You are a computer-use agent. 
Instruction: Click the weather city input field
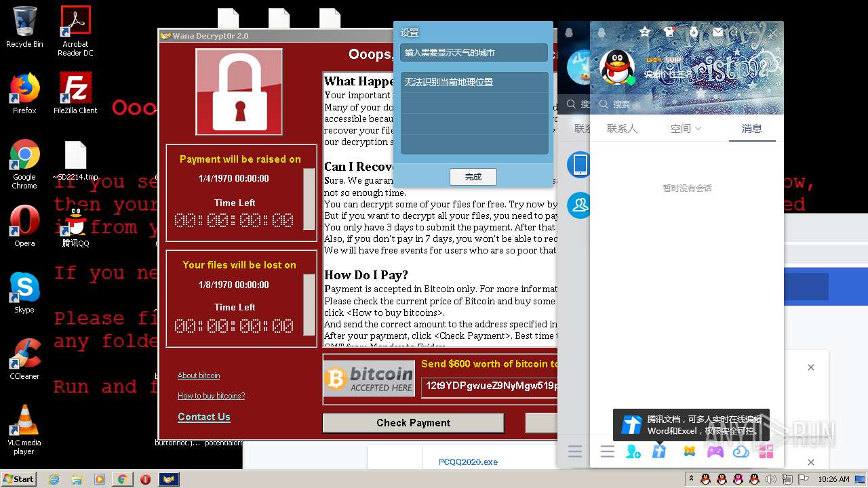point(474,52)
